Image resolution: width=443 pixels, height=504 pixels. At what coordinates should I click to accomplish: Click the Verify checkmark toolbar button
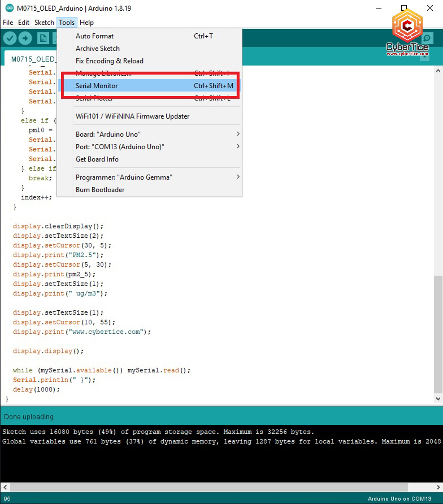click(10, 38)
